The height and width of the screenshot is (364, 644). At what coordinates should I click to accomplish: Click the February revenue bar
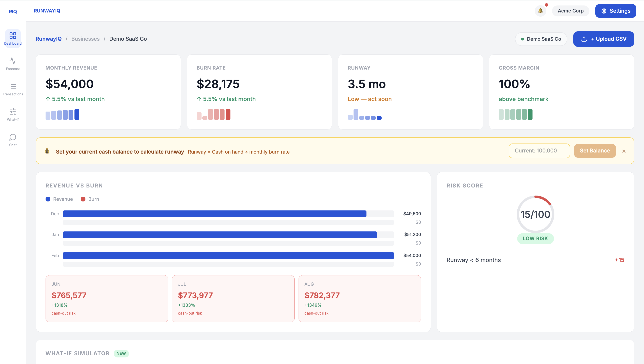pos(228,255)
